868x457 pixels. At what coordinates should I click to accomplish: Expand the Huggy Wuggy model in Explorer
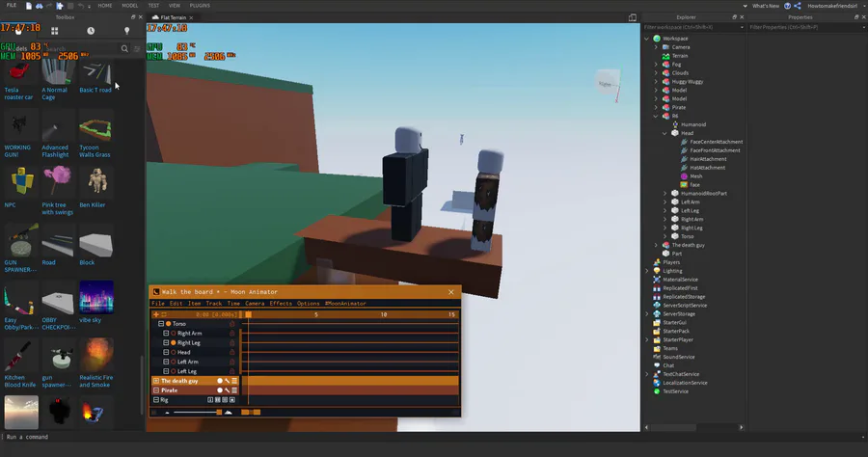point(656,81)
